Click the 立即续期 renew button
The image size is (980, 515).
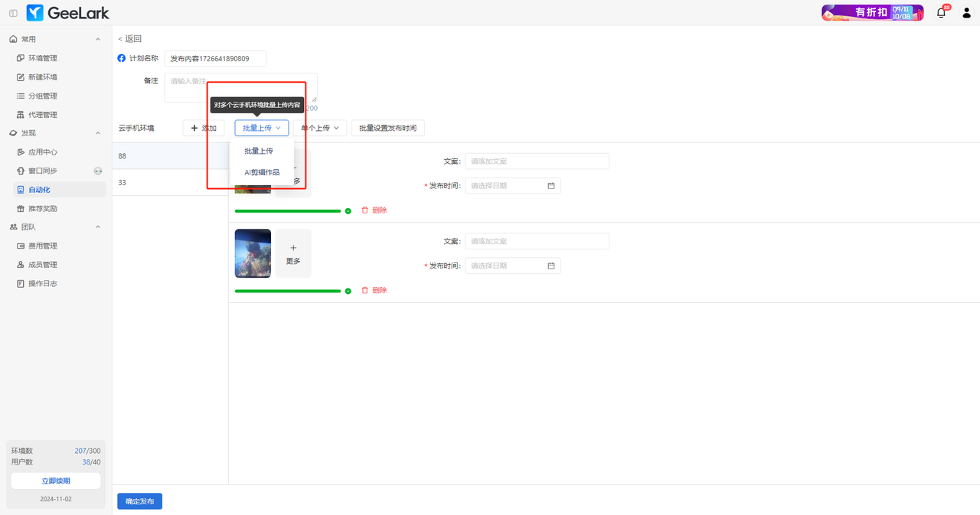(x=56, y=481)
